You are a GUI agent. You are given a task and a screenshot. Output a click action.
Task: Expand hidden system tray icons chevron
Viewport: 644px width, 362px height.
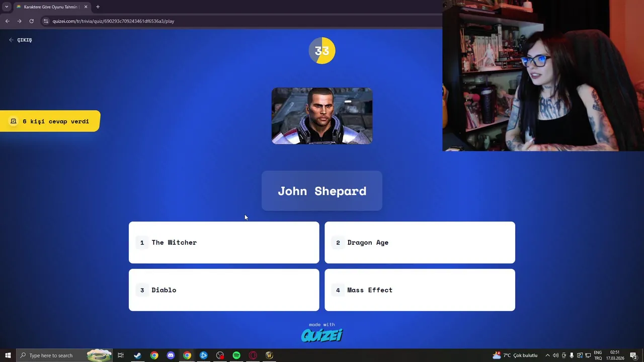[547, 355]
